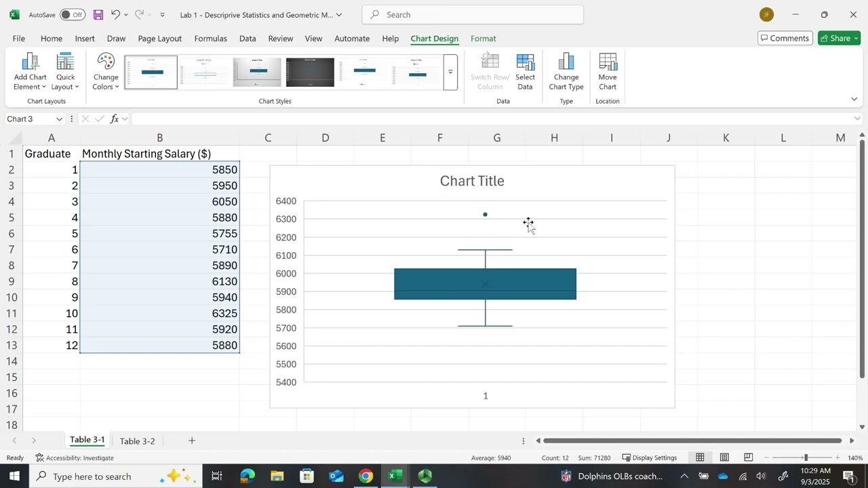Click the horizontal scrollbar thumb
Screen dimensions: 868x488
[693, 441]
